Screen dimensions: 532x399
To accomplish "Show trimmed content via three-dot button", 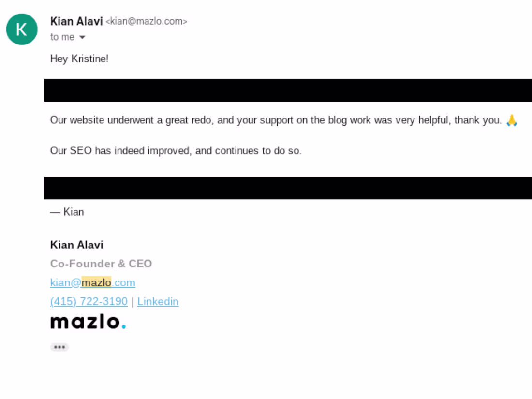I will point(59,347).
